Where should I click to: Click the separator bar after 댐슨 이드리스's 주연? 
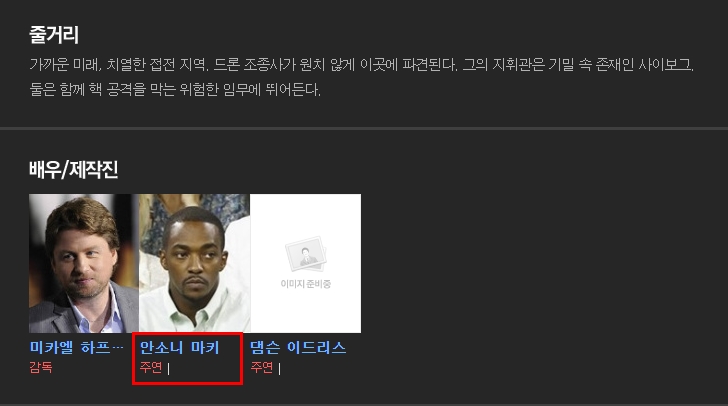point(279,368)
